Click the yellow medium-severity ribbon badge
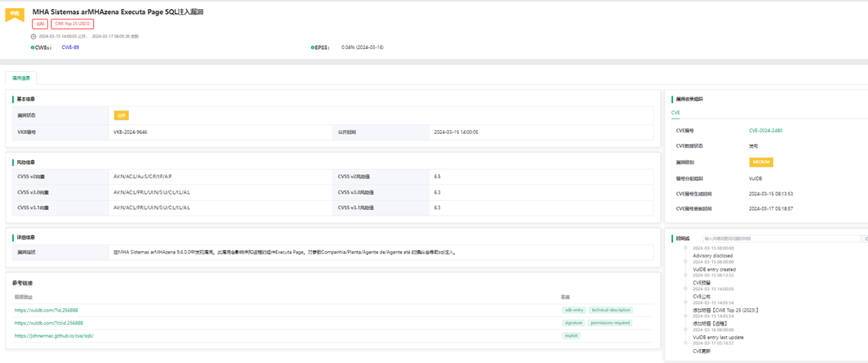868x363 pixels. tap(15, 14)
